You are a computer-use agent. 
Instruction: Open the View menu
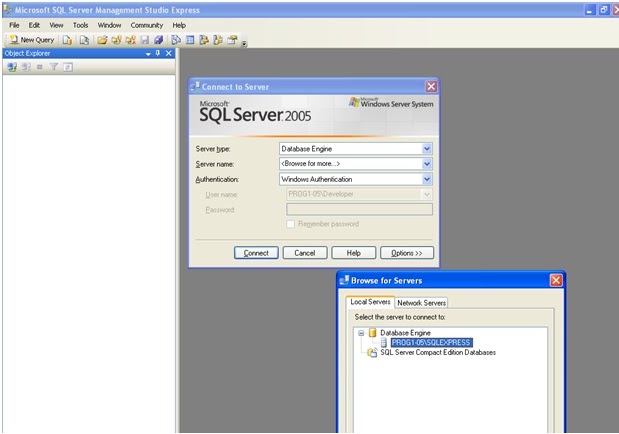pos(56,25)
